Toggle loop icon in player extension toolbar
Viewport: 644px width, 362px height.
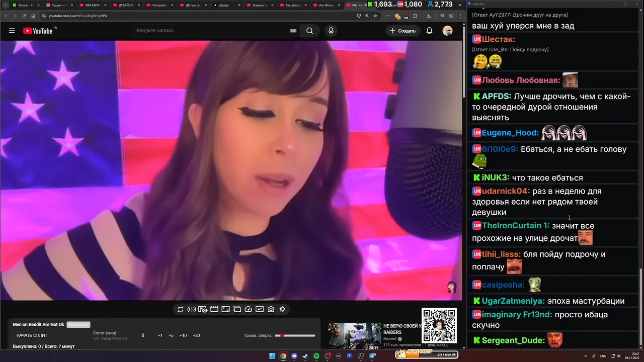click(x=180, y=309)
